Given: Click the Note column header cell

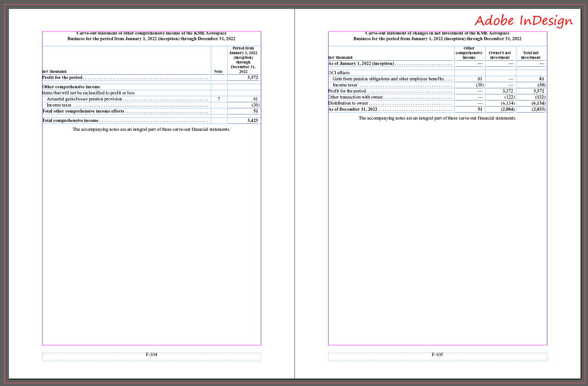Looking at the screenshot, I should coord(218,71).
